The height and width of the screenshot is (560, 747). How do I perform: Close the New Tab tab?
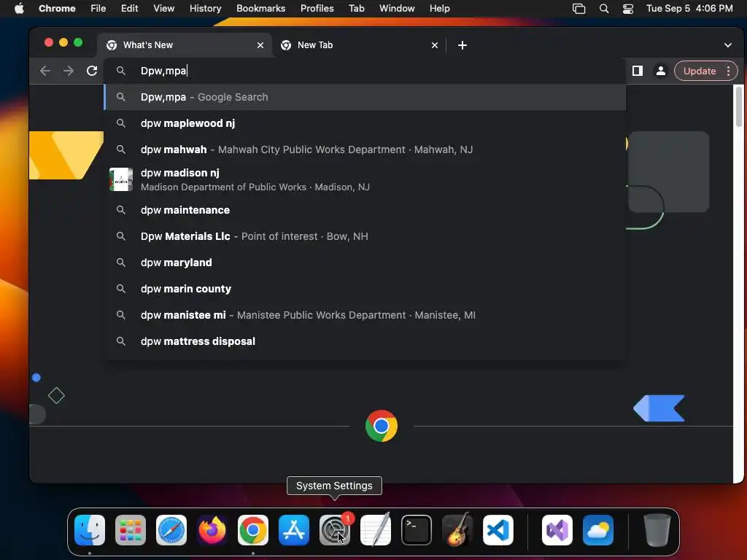pyautogui.click(x=435, y=45)
